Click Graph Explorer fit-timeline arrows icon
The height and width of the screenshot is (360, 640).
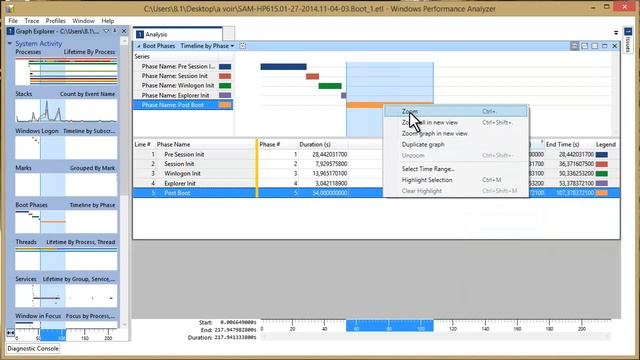tap(11, 333)
